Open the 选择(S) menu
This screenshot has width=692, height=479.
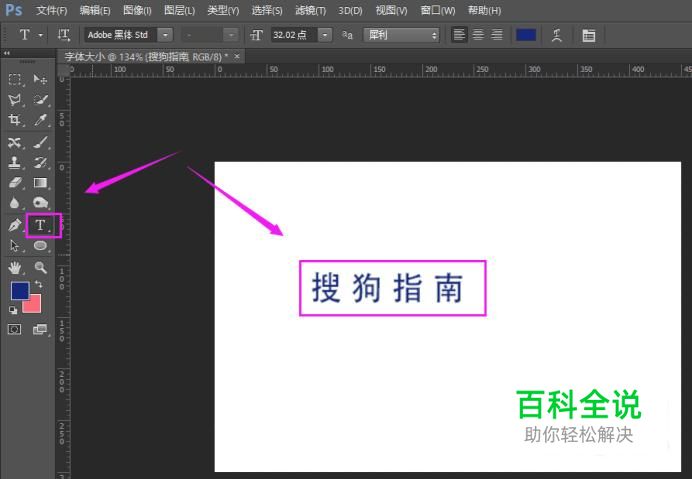pos(267,10)
